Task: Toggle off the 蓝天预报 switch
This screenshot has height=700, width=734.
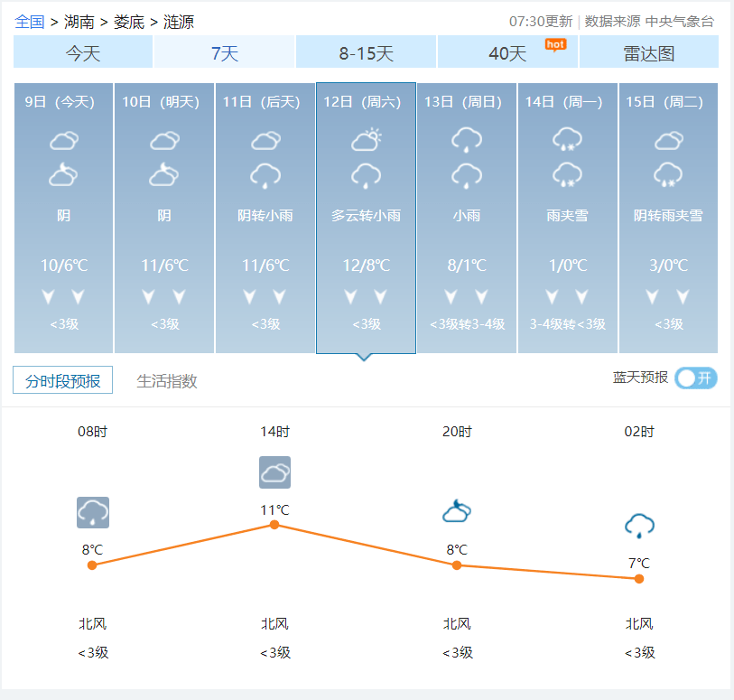Action: (x=694, y=378)
